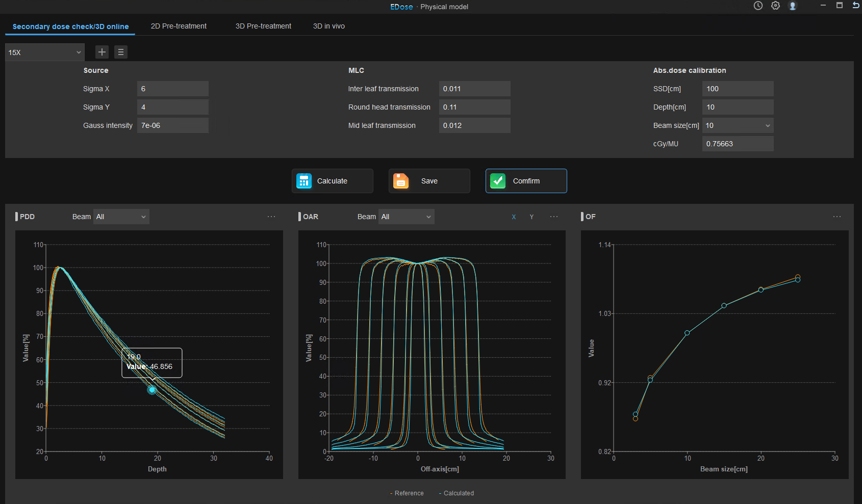
Task: Open settings gear icon in title bar
Action: click(776, 6)
